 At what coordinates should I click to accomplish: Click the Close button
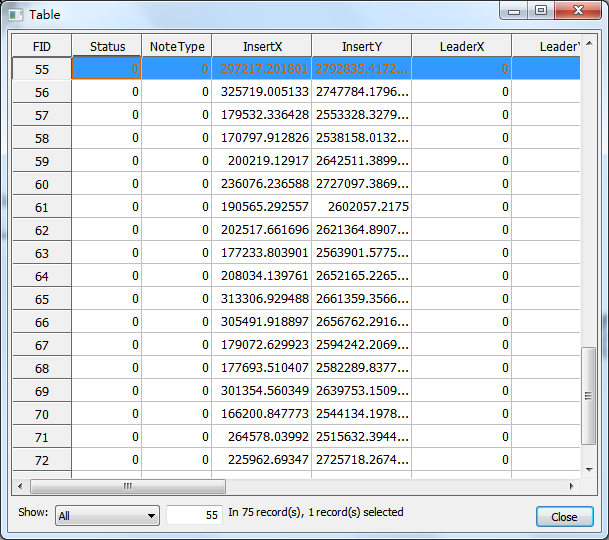(x=564, y=517)
